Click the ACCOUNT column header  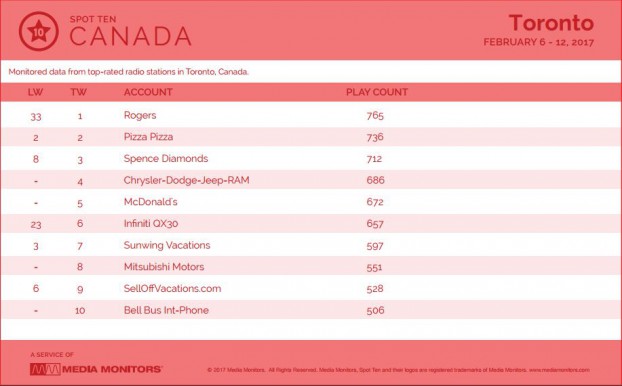pyautogui.click(x=148, y=92)
